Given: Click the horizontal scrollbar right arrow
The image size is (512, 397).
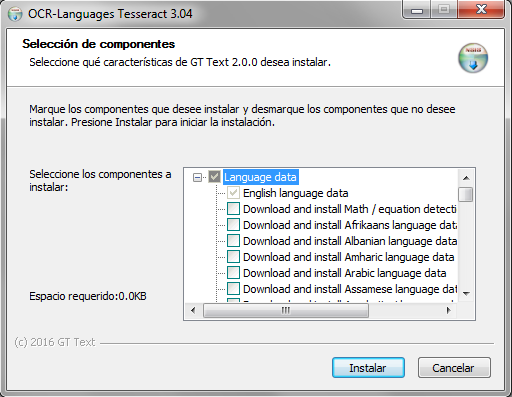Looking at the screenshot, I should point(449,310).
